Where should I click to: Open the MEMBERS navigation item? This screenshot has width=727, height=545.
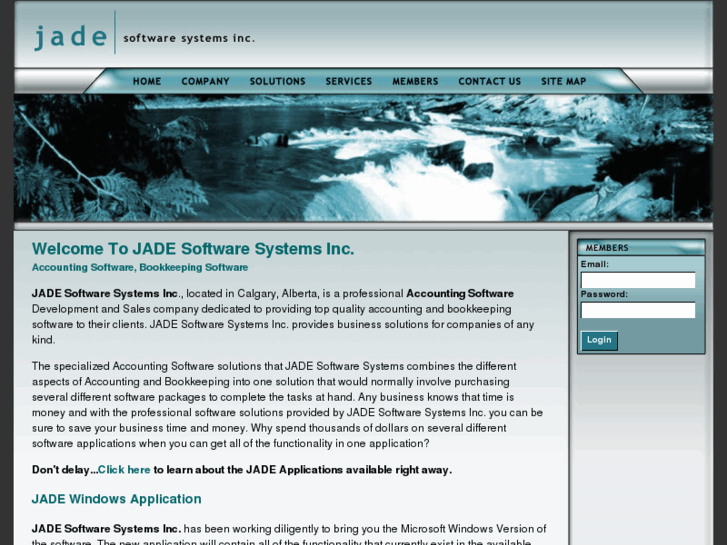click(415, 81)
